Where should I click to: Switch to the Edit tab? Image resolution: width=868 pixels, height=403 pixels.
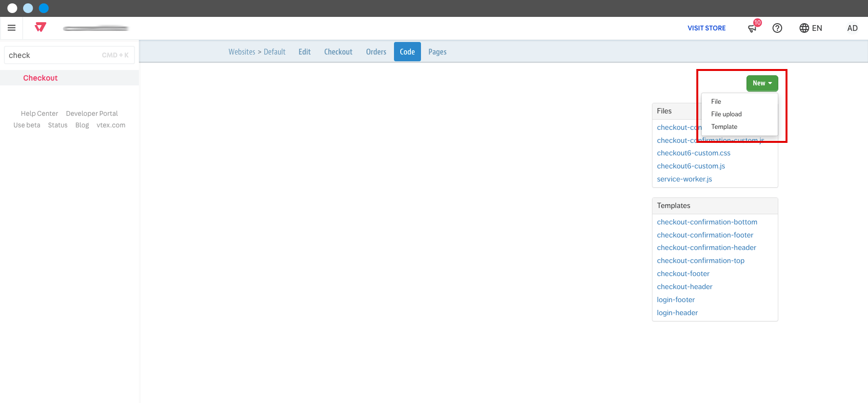(x=304, y=52)
